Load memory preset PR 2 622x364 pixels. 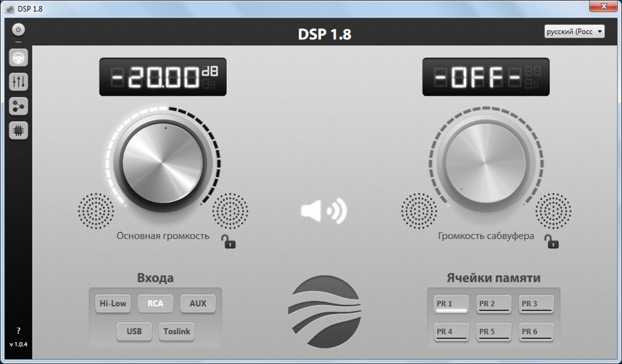pyautogui.click(x=494, y=304)
